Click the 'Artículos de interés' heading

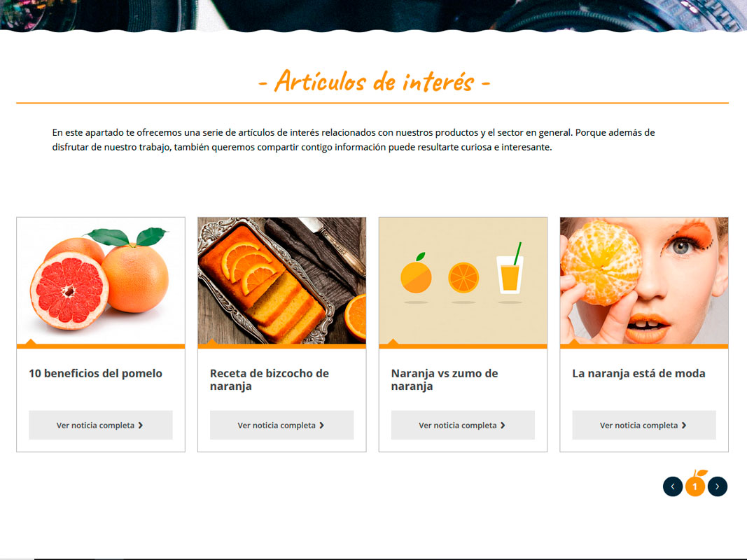coord(374,81)
